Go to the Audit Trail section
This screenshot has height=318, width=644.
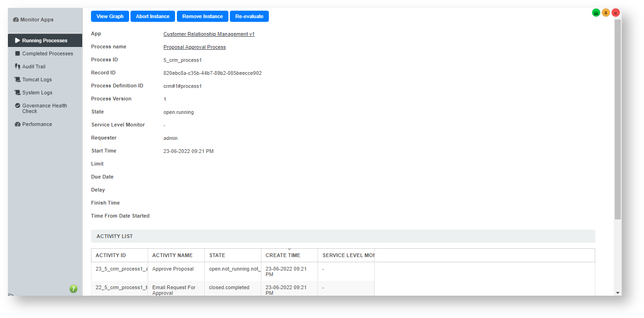[34, 66]
